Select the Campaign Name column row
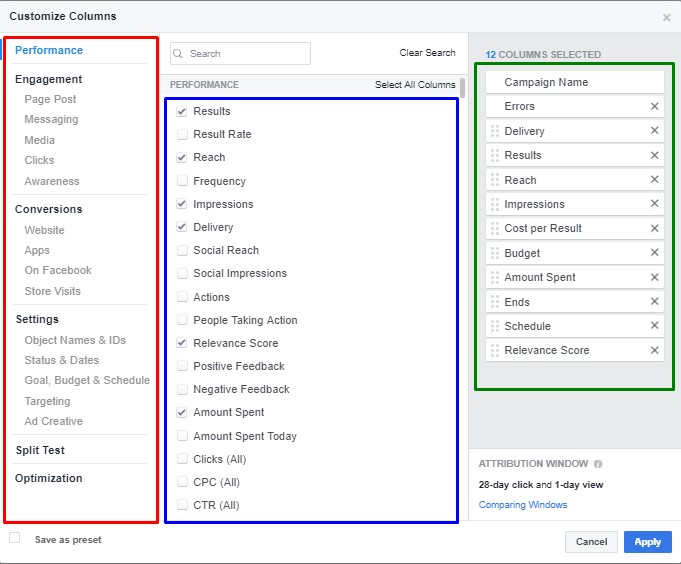The height and width of the screenshot is (564, 681). click(x=575, y=82)
